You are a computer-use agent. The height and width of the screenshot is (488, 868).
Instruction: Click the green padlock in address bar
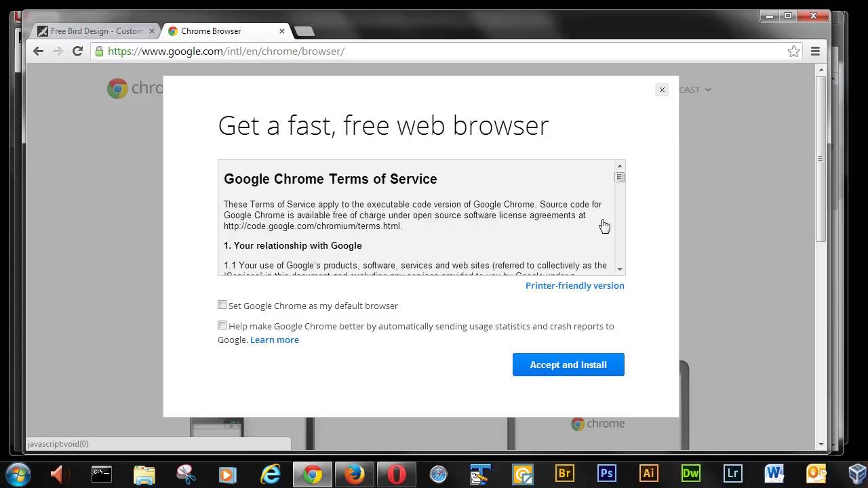(x=100, y=51)
